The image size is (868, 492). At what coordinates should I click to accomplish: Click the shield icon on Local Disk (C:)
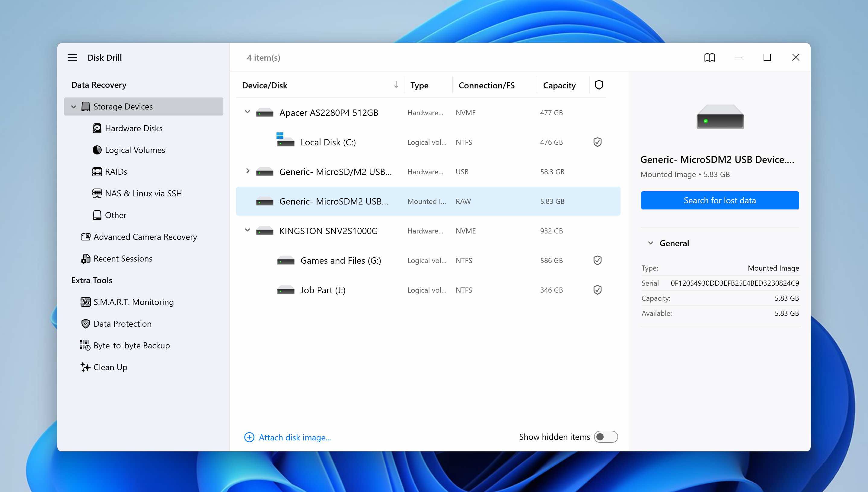(x=597, y=142)
